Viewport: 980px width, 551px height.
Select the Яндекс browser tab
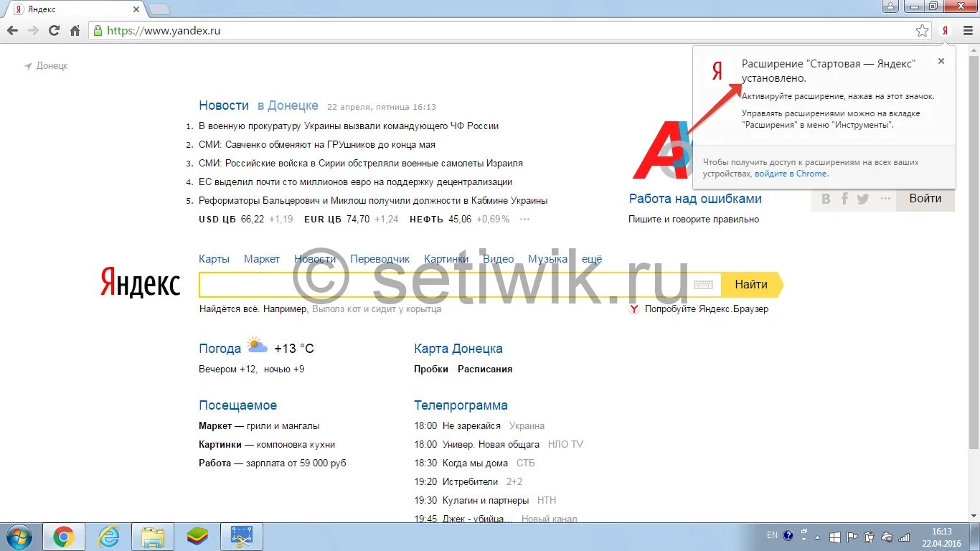(75, 9)
